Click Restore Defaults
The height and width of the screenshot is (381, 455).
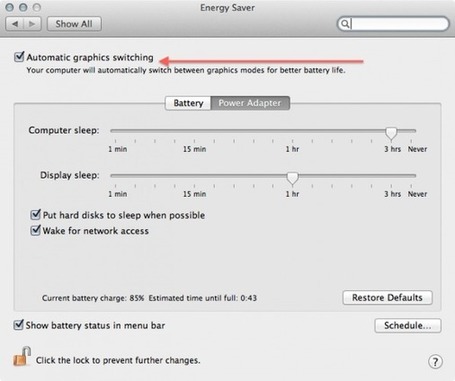pos(387,298)
